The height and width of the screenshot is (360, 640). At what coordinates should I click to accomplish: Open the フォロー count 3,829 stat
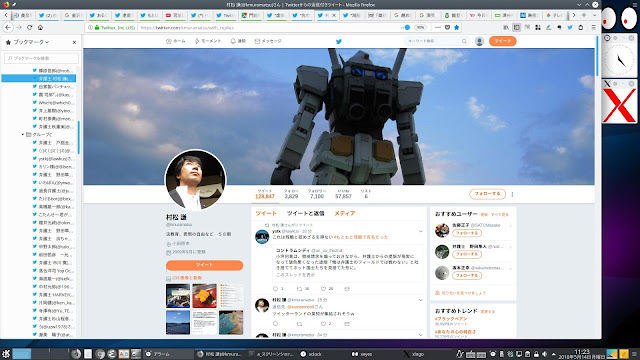291,194
